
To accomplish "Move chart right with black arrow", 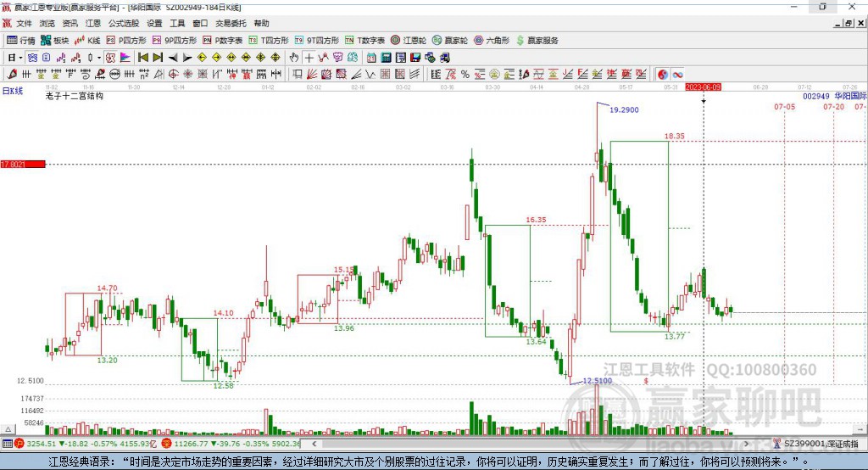I will [187, 58].
